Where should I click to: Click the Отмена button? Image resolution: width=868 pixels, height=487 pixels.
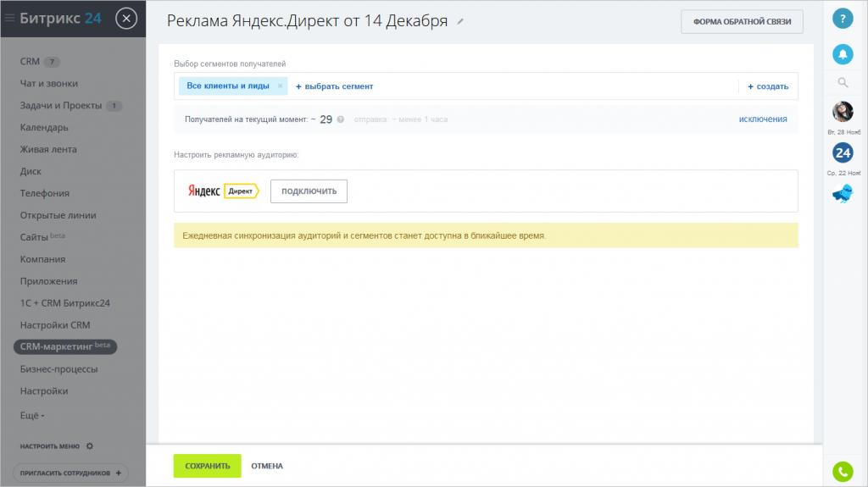(267, 466)
